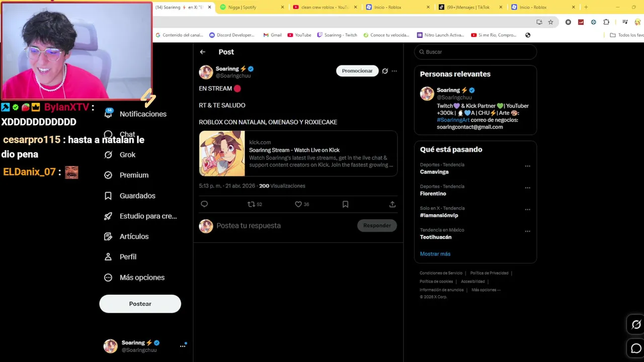Open browser extensions puzzle icon
The image size is (644, 362).
pyautogui.click(x=606, y=22)
